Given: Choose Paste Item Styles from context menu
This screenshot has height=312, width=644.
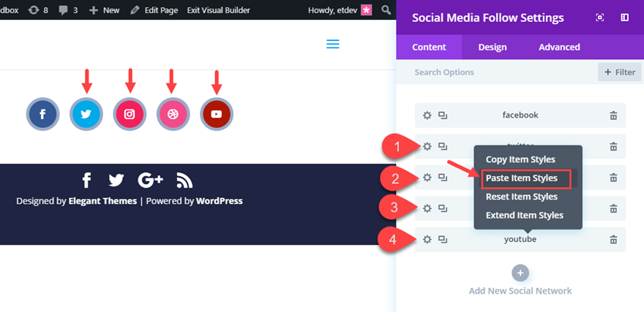Looking at the screenshot, I should coord(522,178).
